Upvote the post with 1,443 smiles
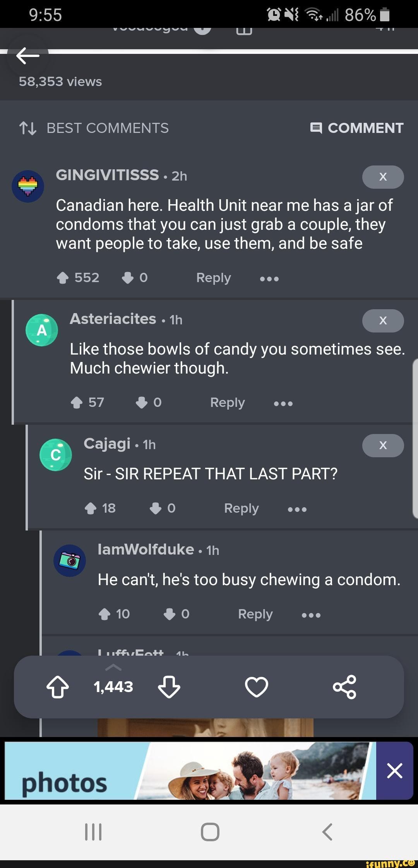This screenshot has height=868, width=418. tap(58, 687)
